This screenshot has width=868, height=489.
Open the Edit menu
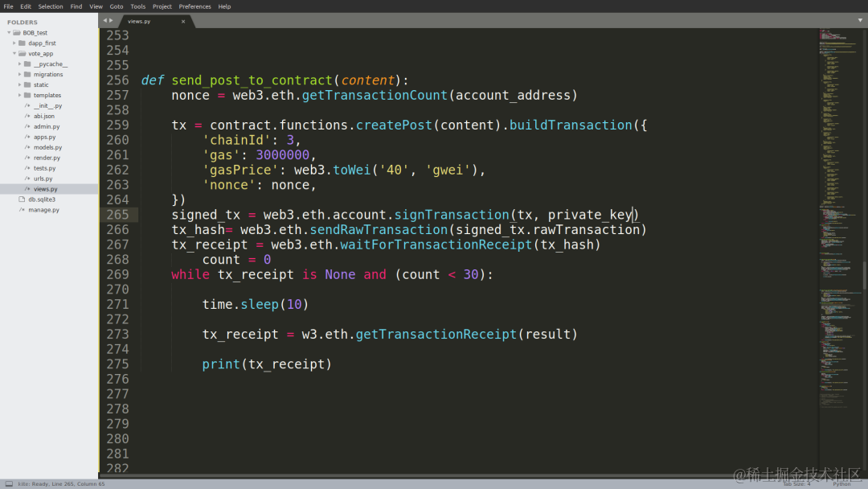click(26, 6)
